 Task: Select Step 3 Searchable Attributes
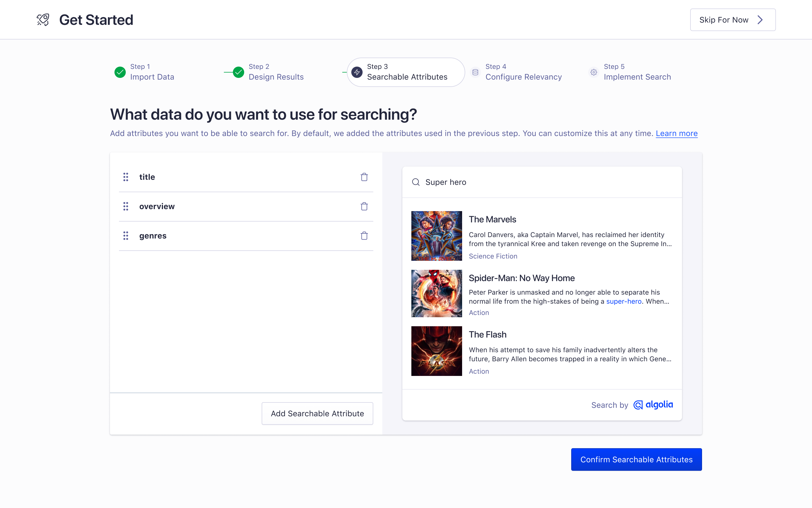click(406, 72)
